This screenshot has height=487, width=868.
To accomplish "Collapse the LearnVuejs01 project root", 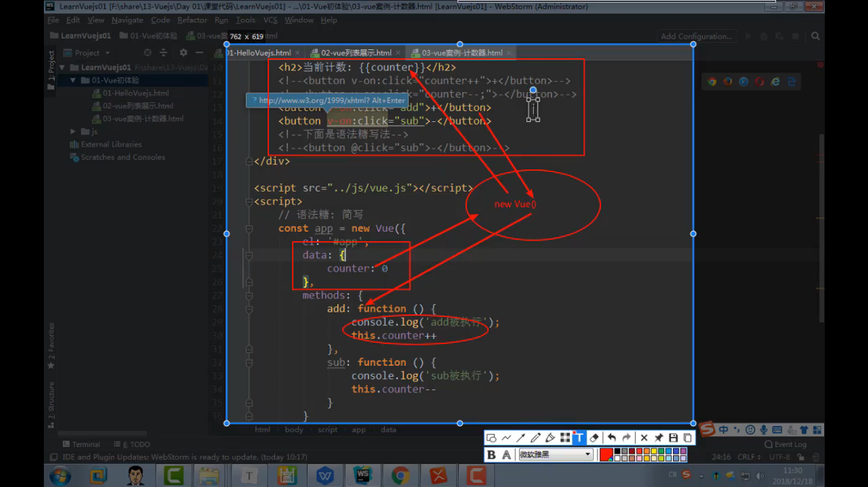I will (x=62, y=67).
